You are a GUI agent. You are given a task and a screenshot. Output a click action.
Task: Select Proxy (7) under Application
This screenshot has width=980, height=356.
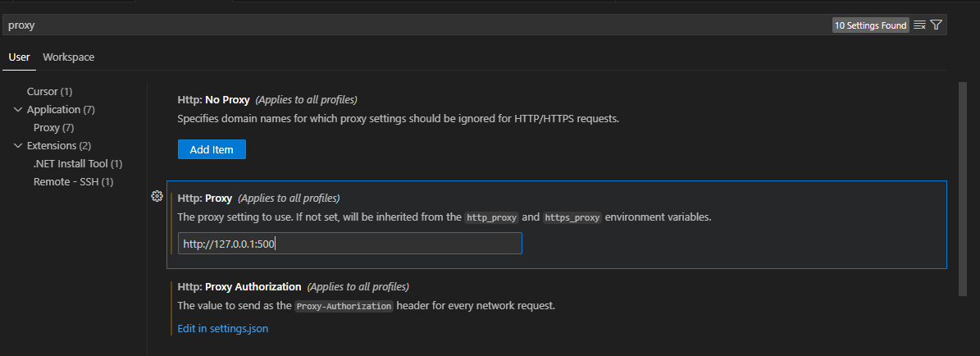pyautogui.click(x=54, y=127)
